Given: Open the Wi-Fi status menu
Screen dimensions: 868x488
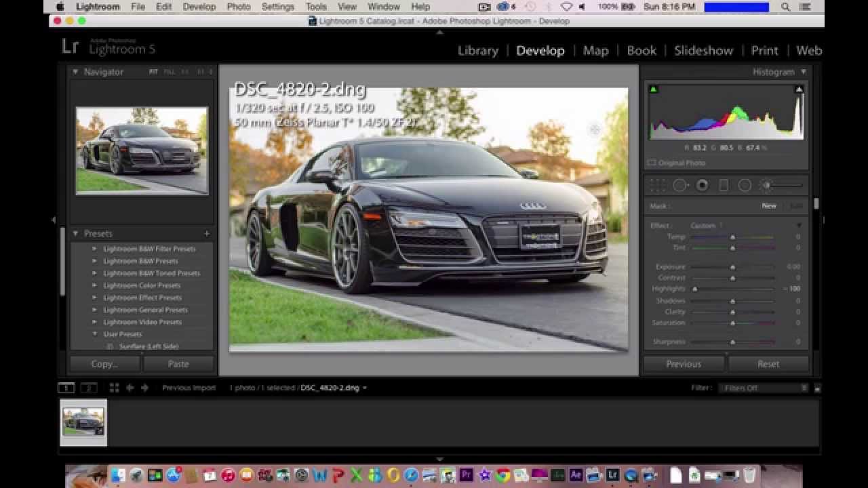Looking at the screenshot, I should pos(567,7).
